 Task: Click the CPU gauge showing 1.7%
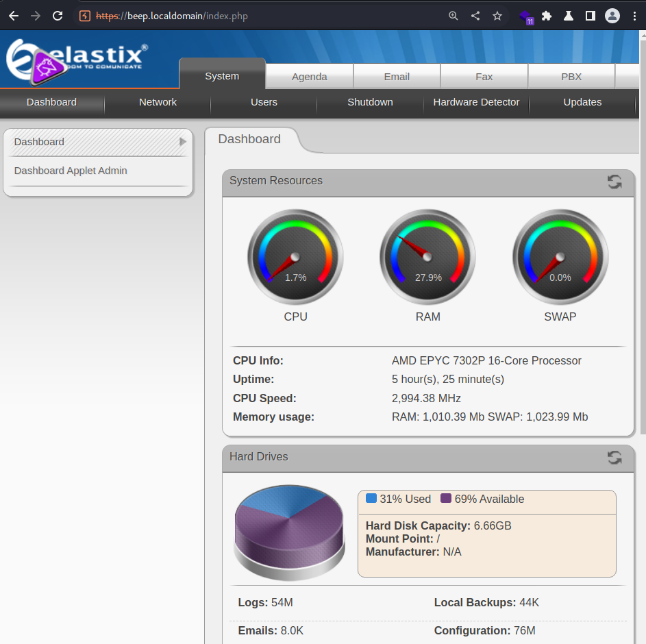pyautogui.click(x=295, y=257)
